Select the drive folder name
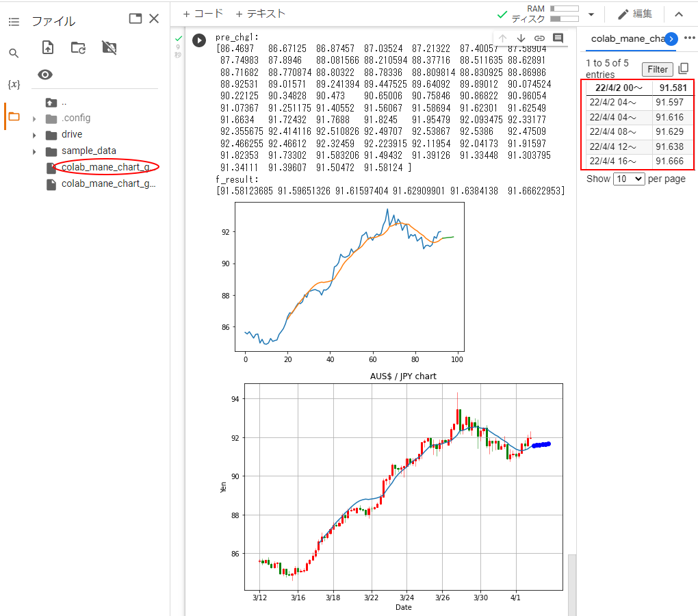 [72, 134]
